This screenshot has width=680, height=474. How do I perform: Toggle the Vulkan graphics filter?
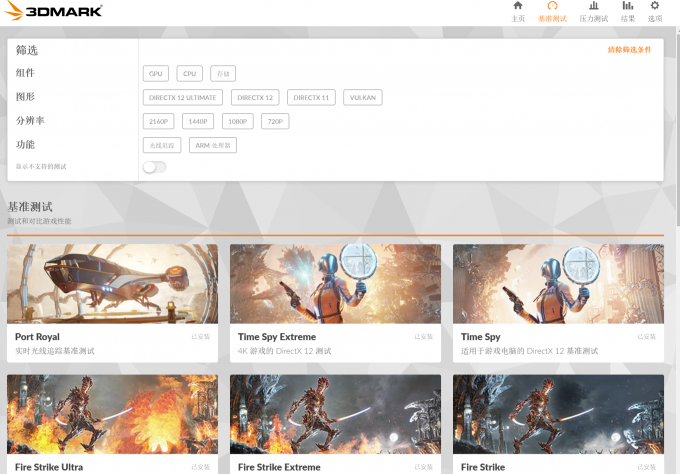(363, 98)
